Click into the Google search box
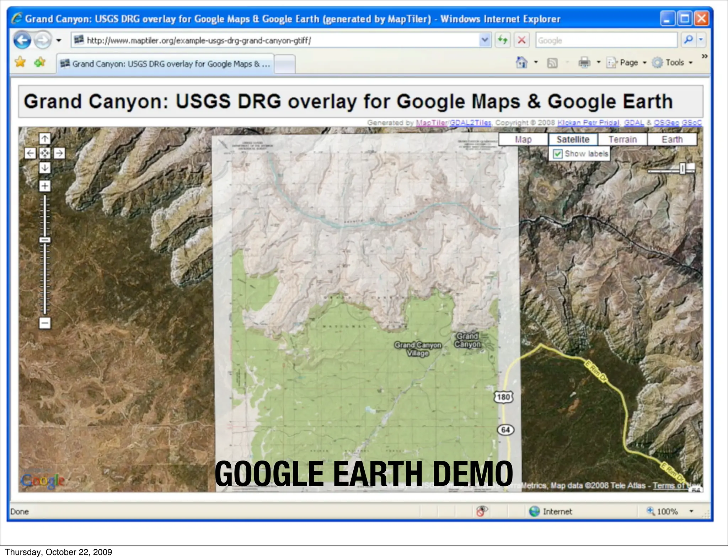728x560 pixels. (606, 40)
